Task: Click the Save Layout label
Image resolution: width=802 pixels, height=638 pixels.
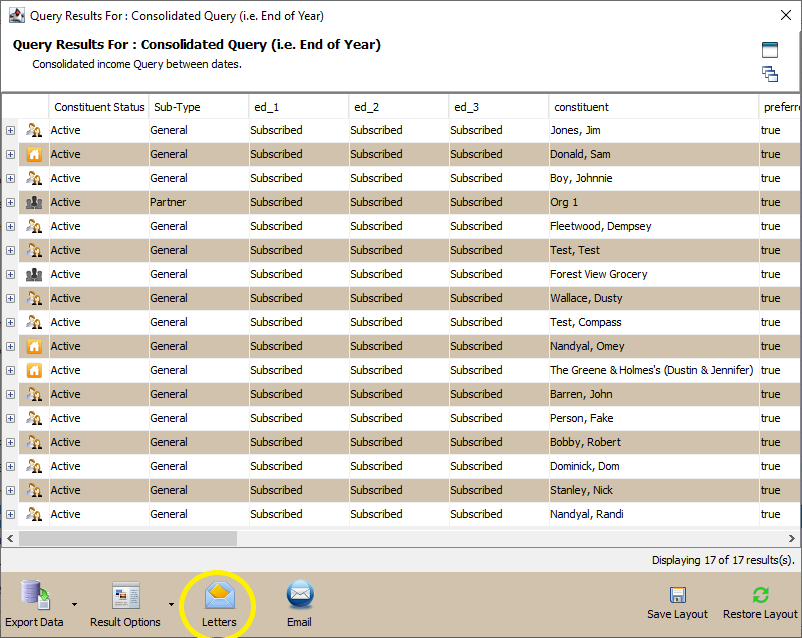Action: click(677, 614)
